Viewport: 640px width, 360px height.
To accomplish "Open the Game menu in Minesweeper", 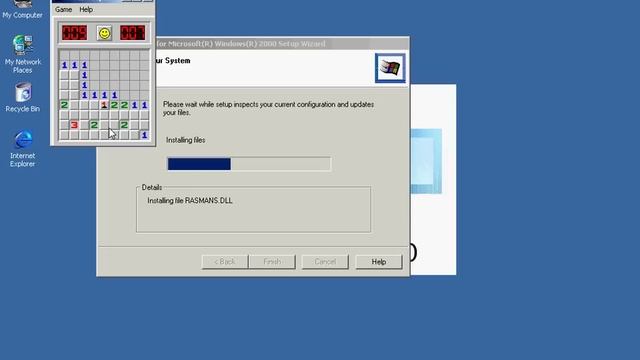I will (63, 9).
